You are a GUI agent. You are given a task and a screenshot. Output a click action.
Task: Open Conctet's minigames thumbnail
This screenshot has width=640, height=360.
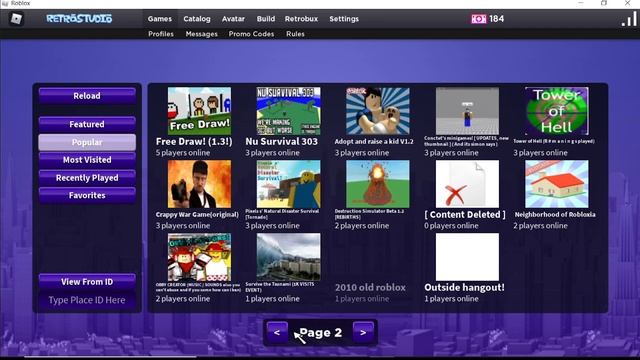click(x=467, y=111)
